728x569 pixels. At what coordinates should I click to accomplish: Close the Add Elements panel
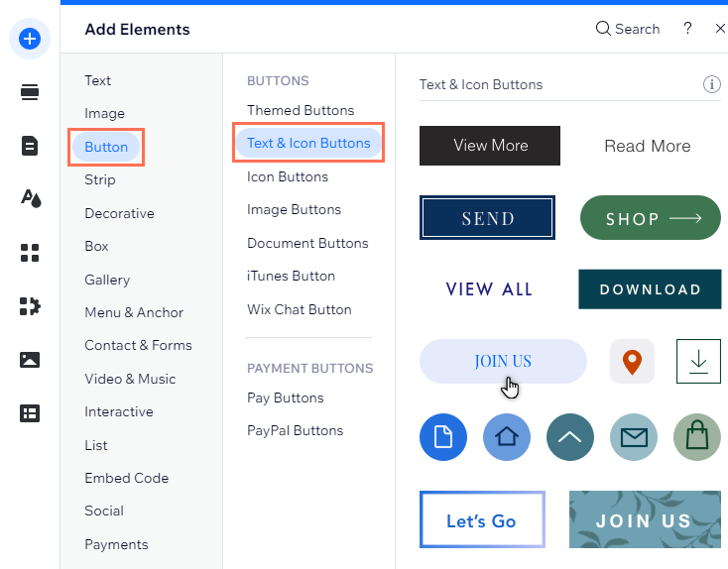click(720, 29)
